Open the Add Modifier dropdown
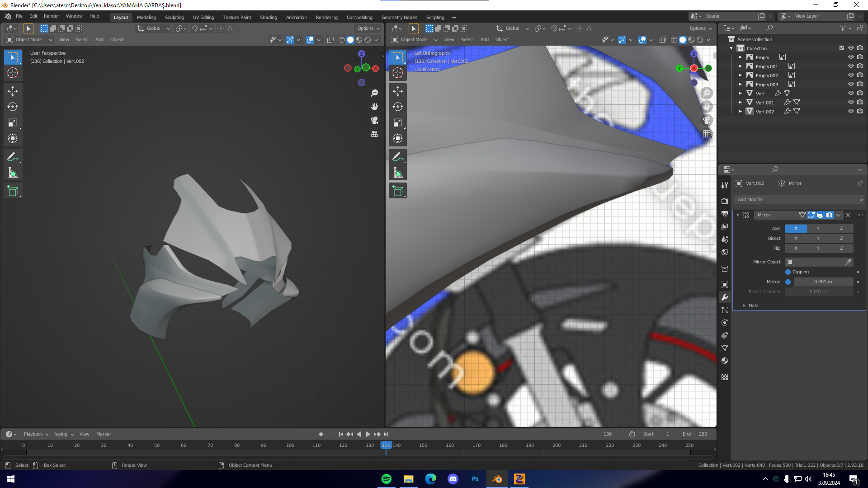868x488 pixels. 799,200
